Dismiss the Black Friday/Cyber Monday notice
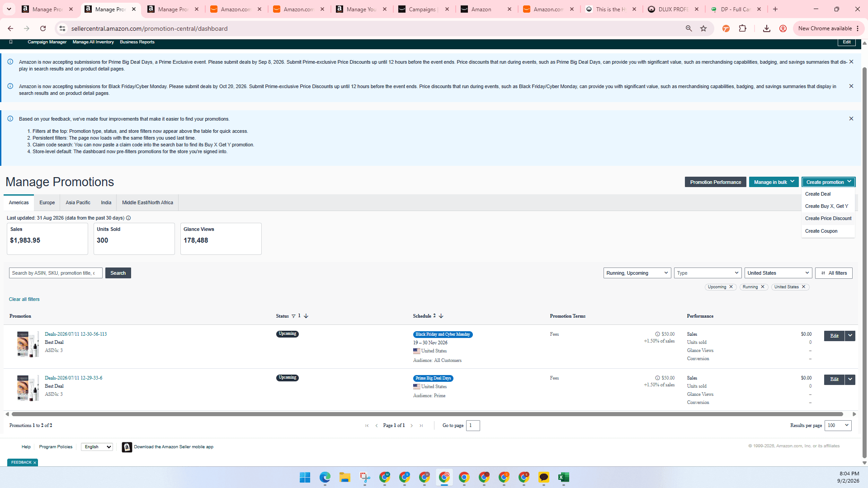The height and width of the screenshot is (488, 868). coord(851,86)
